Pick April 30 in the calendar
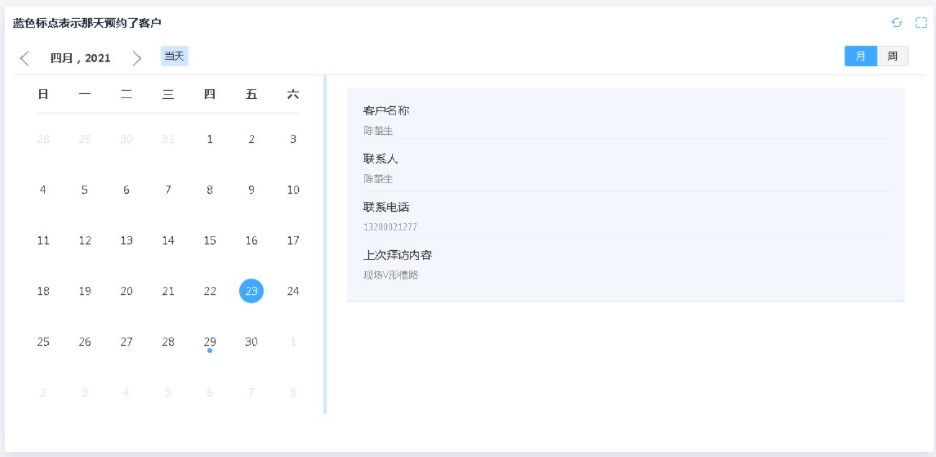 tap(251, 342)
